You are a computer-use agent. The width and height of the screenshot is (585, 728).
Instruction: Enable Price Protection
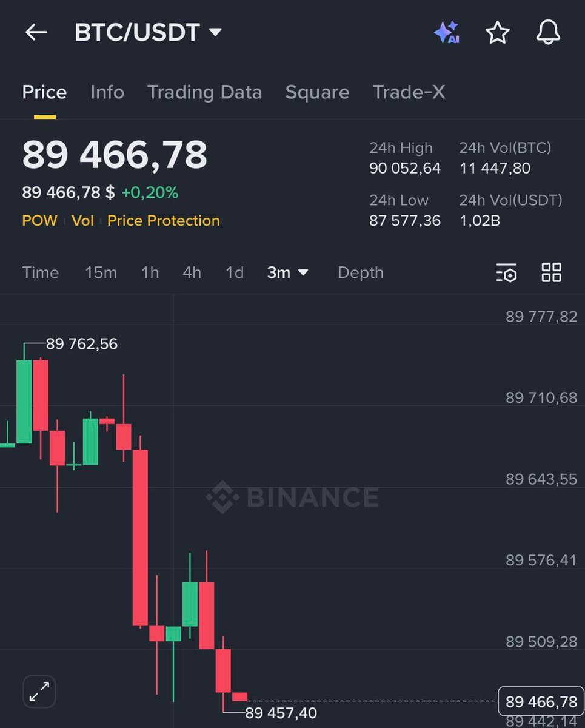coord(163,221)
